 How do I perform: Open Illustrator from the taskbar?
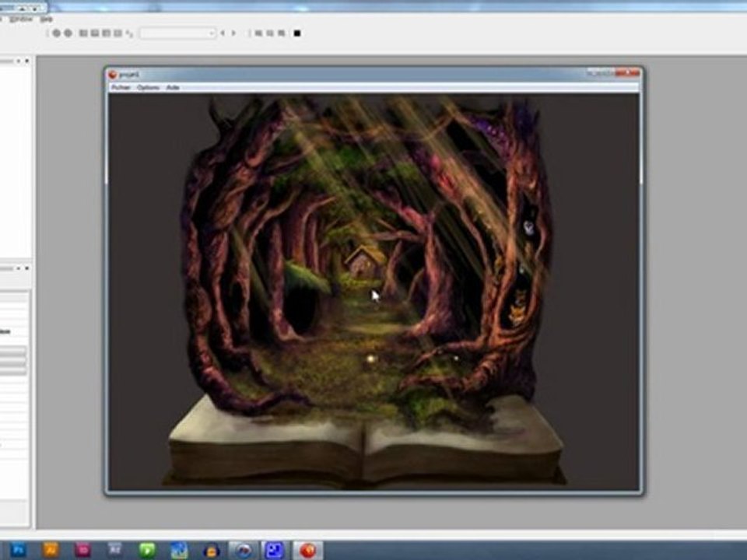click(50, 551)
